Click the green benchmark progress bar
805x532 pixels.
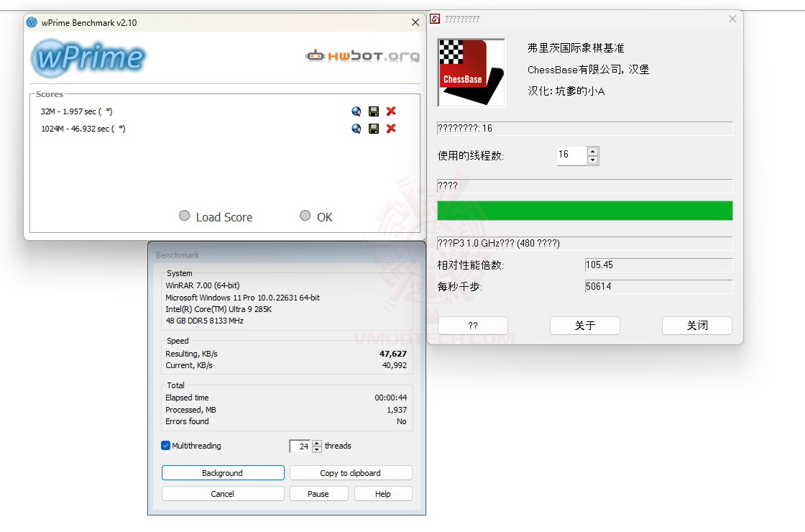(585, 211)
